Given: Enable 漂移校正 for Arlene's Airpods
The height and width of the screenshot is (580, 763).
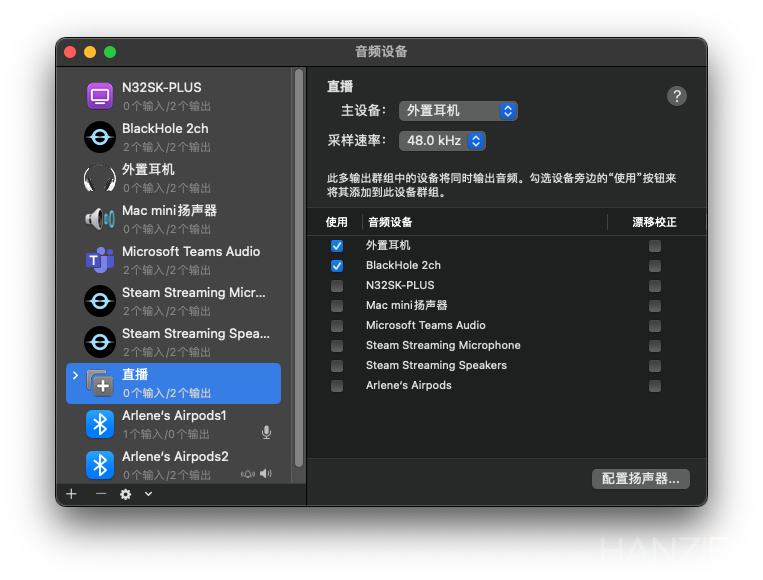Looking at the screenshot, I should click(x=654, y=386).
